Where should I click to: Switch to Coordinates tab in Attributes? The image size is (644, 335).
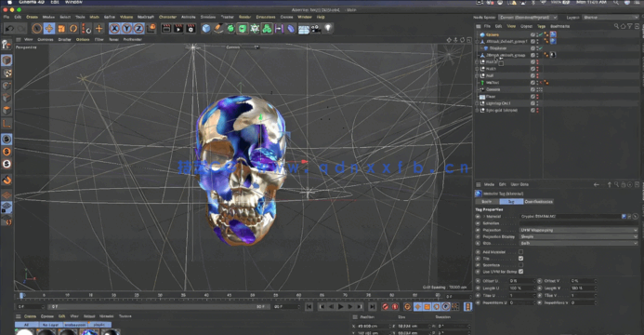pyautogui.click(x=538, y=202)
